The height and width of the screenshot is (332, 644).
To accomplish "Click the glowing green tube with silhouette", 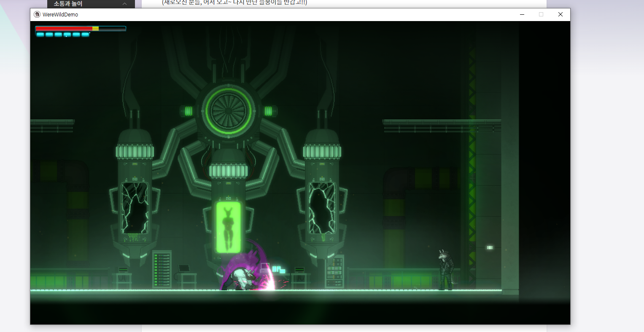I will coord(228,227).
